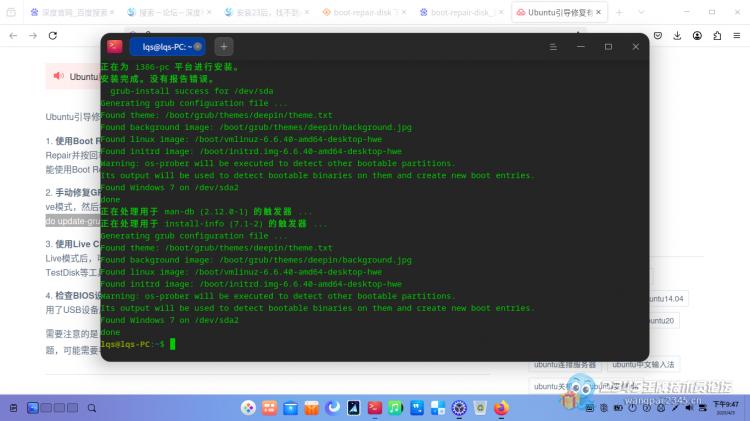This screenshot has height=421, width=750.
Task: Open the terminal hamburger menu
Action: (553, 47)
